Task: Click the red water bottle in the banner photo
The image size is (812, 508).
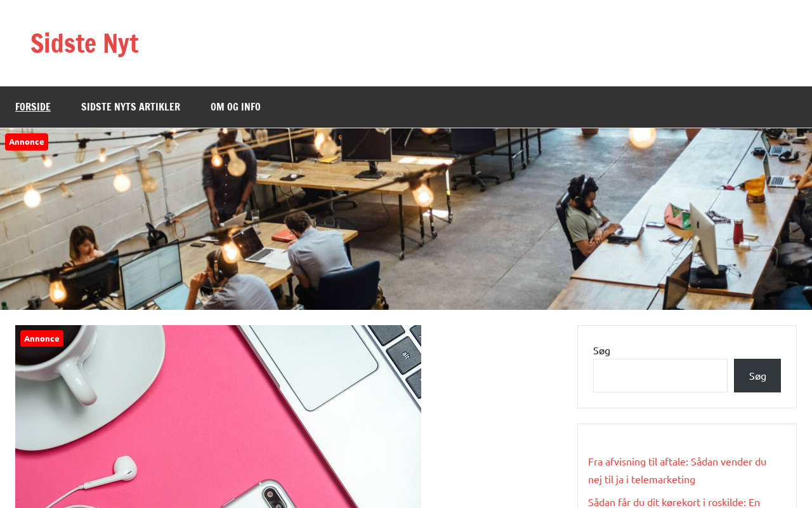Action: point(738,232)
